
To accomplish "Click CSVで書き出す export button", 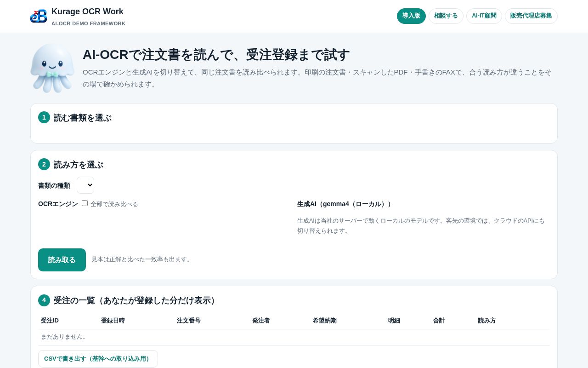I will click(x=98, y=359).
